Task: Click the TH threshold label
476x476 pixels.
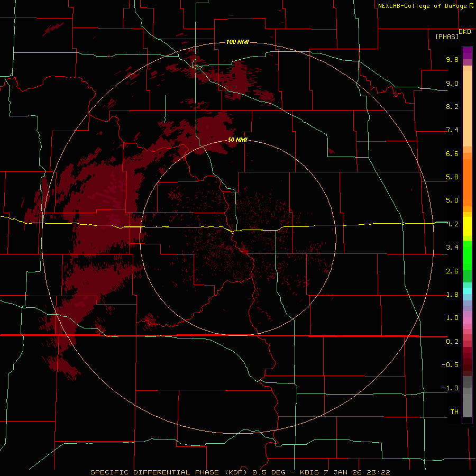Action: coord(454,412)
